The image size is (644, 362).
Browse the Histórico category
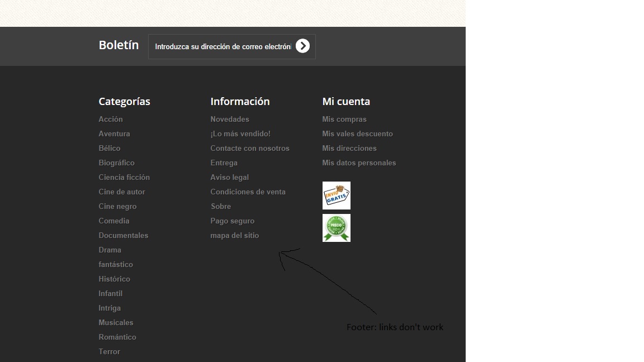tap(114, 279)
